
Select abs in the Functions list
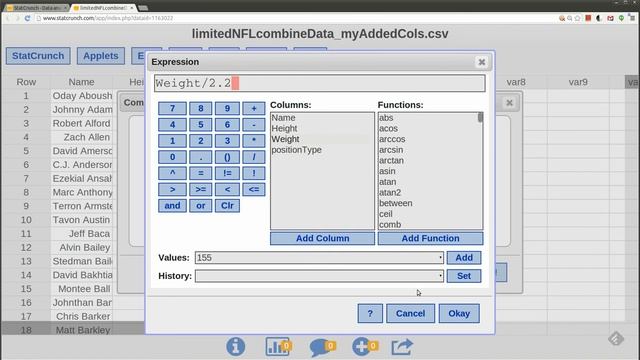click(x=386, y=118)
